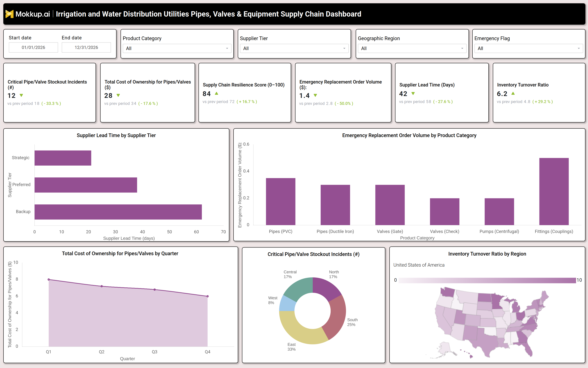Click the Pipes (Ductile Iron) column bar

(x=335, y=205)
